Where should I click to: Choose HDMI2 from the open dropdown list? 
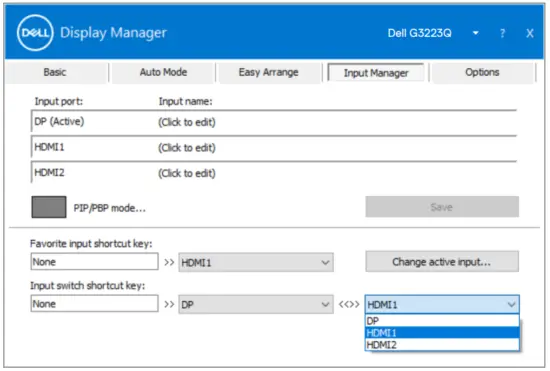click(442, 345)
